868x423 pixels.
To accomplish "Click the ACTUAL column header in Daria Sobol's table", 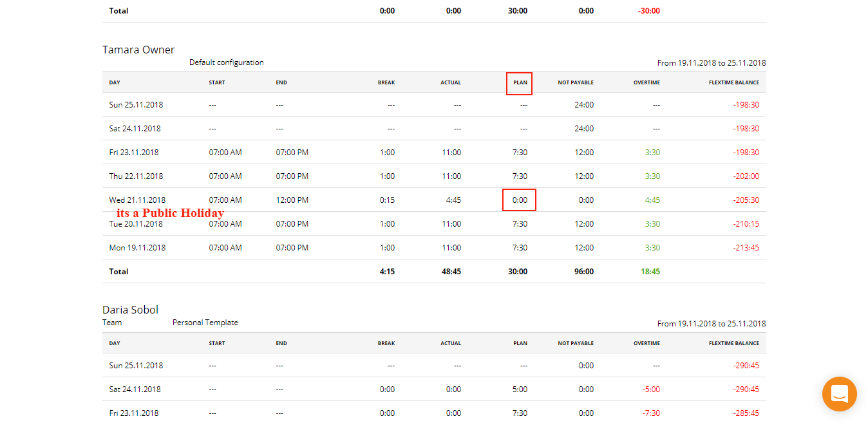I will coord(451,343).
